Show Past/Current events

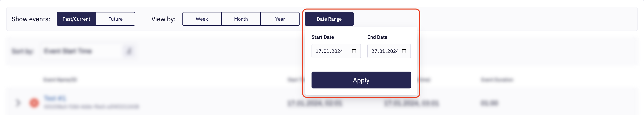[x=76, y=19]
